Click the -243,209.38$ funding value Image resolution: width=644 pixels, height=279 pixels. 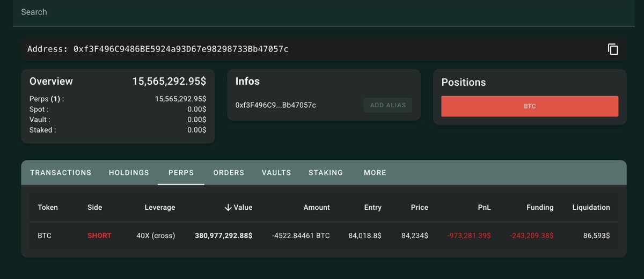[531, 236]
